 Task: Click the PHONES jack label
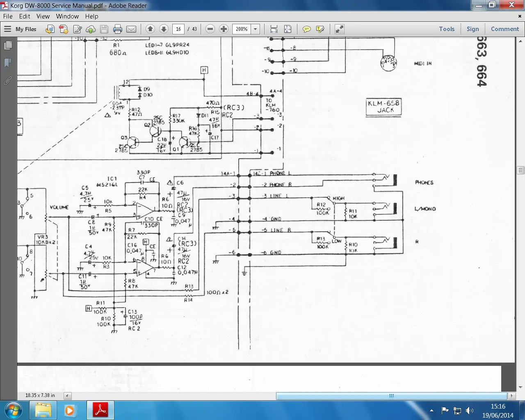point(424,183)
